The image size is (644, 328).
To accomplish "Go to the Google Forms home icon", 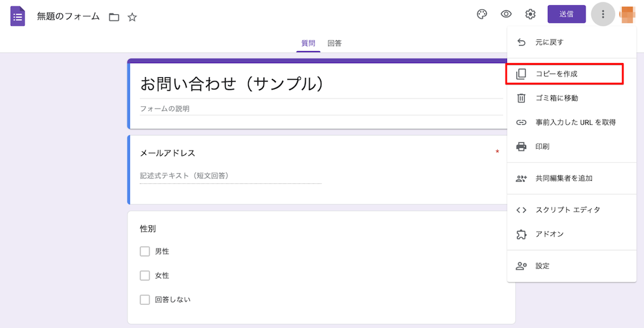I will [17, 17].
